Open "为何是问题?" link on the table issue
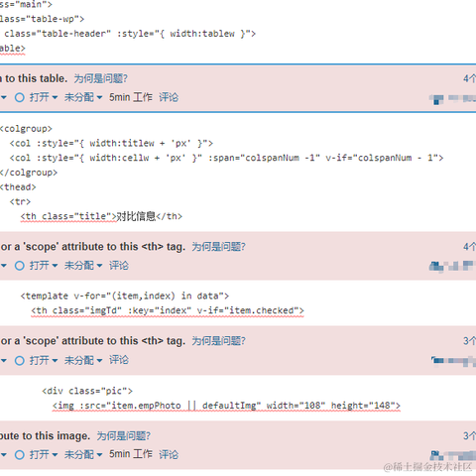Screen dimensions: 476x476 point(100,78)
